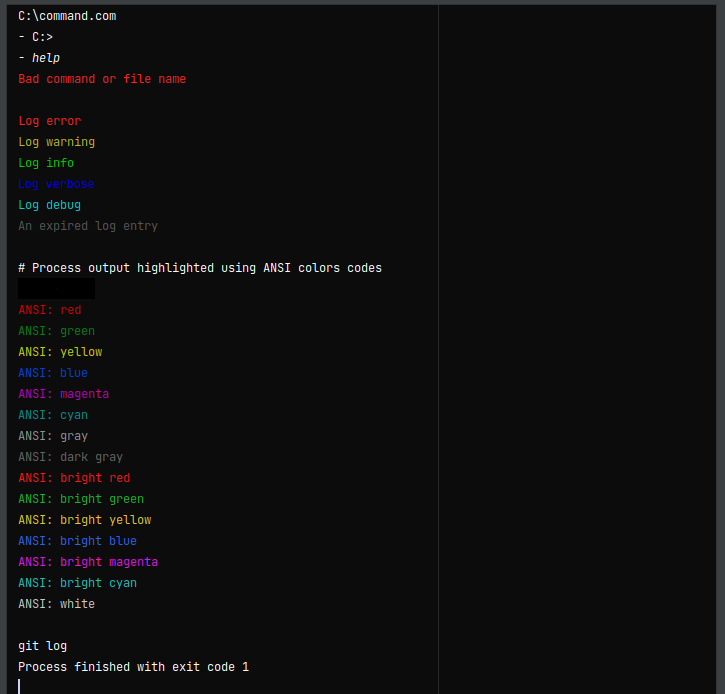Place cursor at the blinking caret line
This screenshot has width=725, height=694.
(19, 687)
